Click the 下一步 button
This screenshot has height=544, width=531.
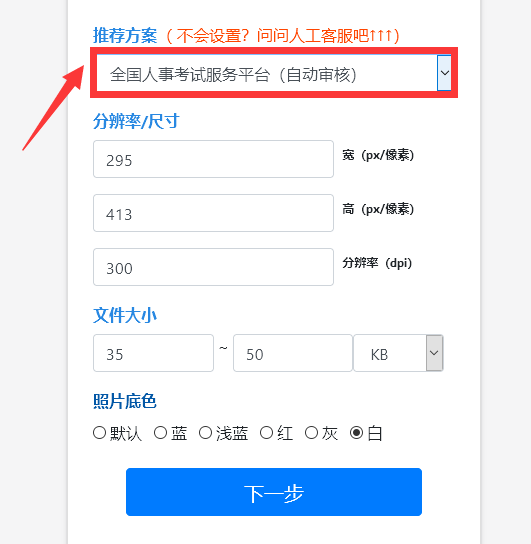[274, 492]
